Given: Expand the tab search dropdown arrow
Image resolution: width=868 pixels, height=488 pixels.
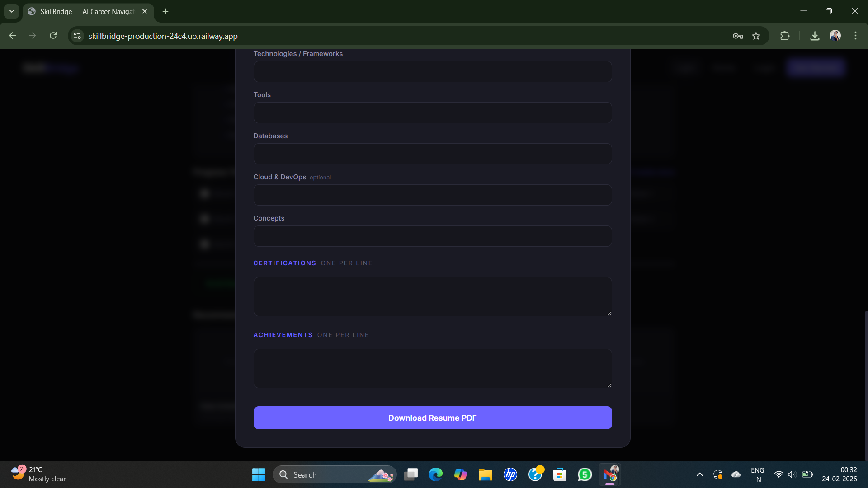Looking at the screenshot, I should click(12, 11).
